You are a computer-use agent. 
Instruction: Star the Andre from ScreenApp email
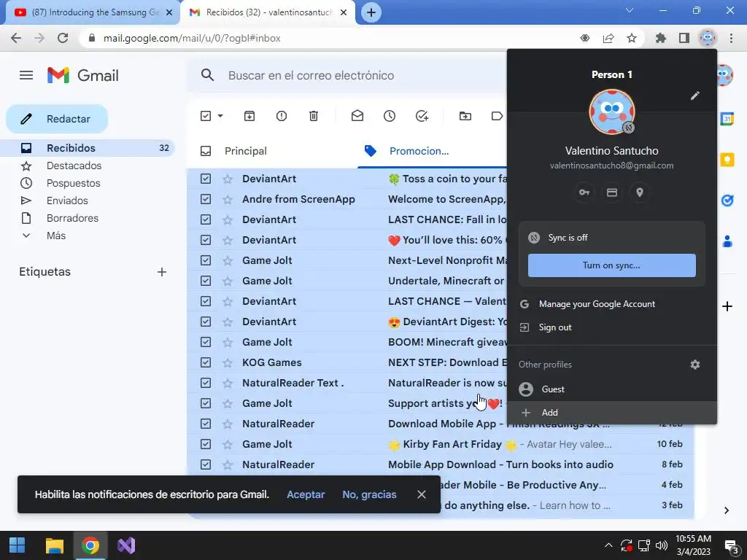228,199
